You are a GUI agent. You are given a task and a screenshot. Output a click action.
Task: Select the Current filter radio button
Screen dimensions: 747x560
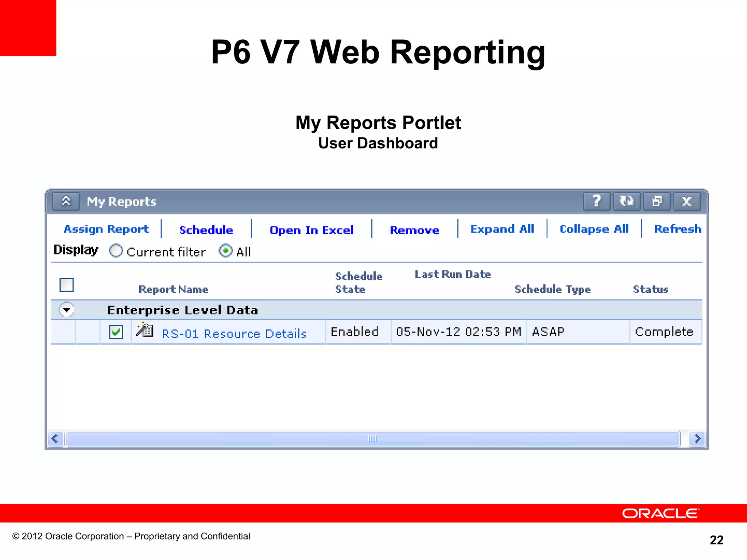pos(116,251)
